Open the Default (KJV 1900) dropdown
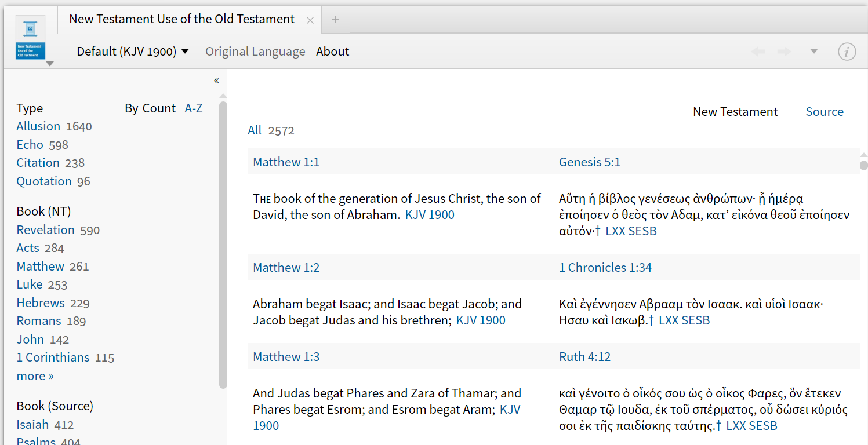Image resolution: width=868 pixels, height=445 pixels. click(133, 52)
